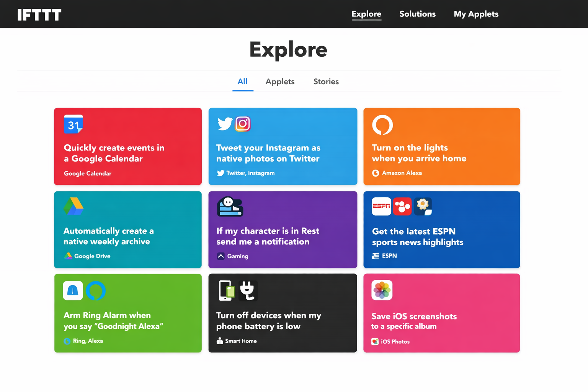The image size is (588, 392).
Task: Click the Google Calendar 31 icon
Action: pos(73,124)
